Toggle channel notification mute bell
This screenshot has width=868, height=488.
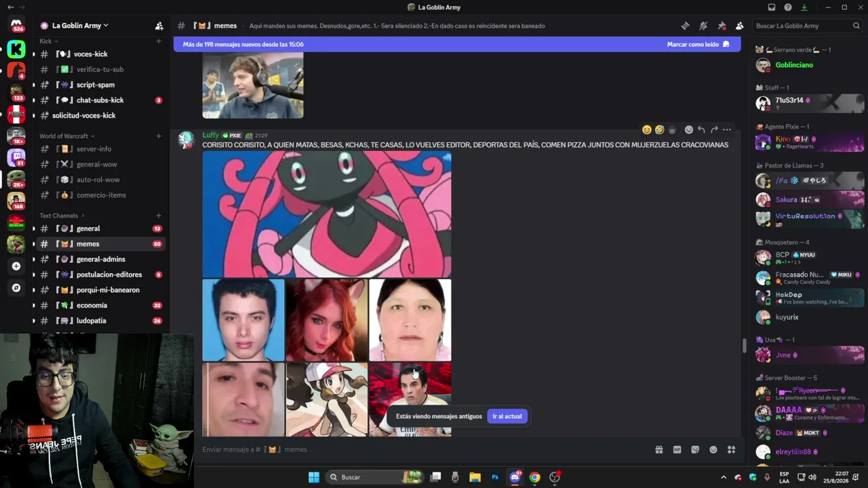(703, 26)
